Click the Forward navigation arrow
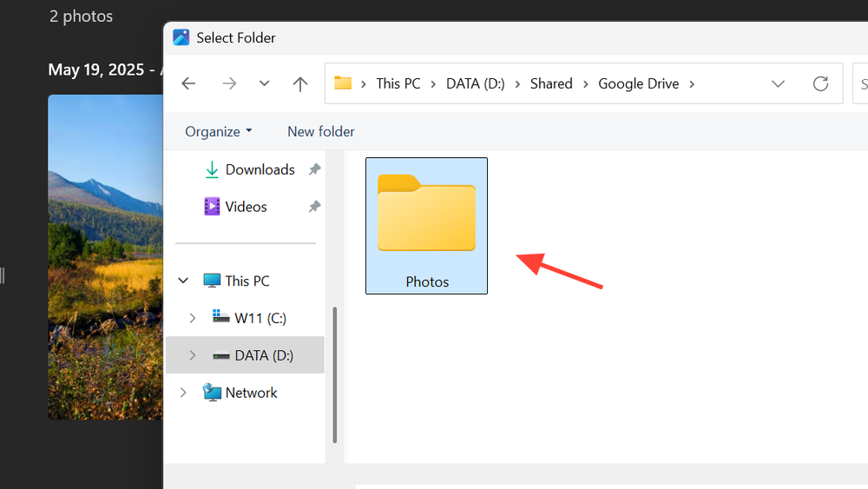The image size is (868, 489). [x=229, y=83]
